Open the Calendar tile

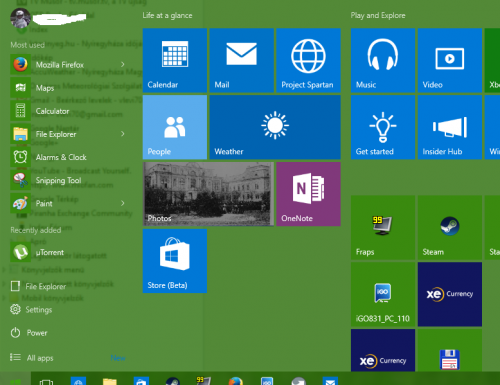click(x=175, y=60)
